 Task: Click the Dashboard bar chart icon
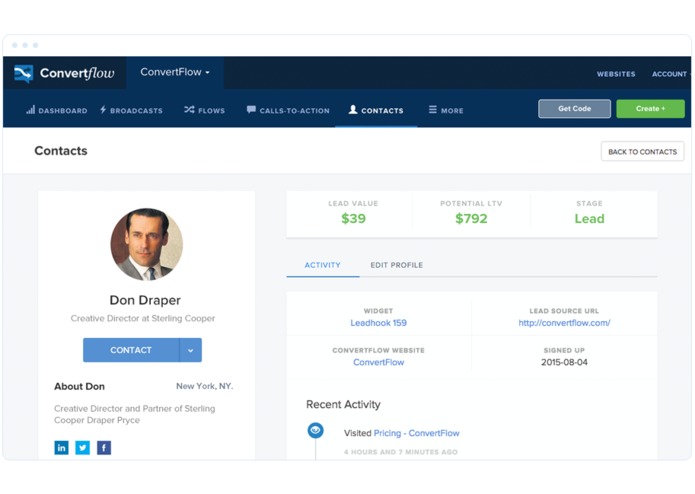click(x=30, y=109)
